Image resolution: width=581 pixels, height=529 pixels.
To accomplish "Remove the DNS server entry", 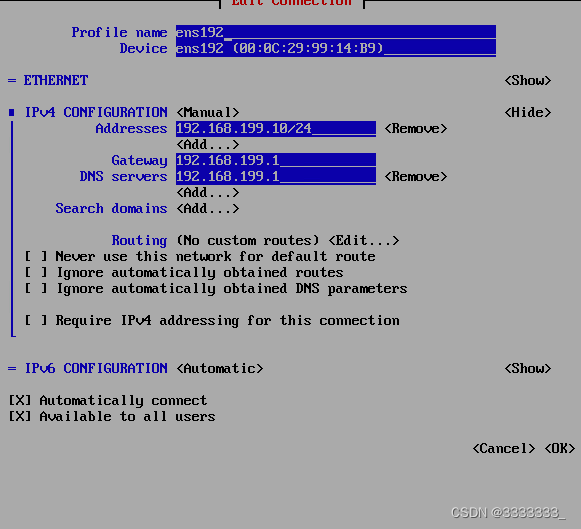I will click(x=416, y=176).
